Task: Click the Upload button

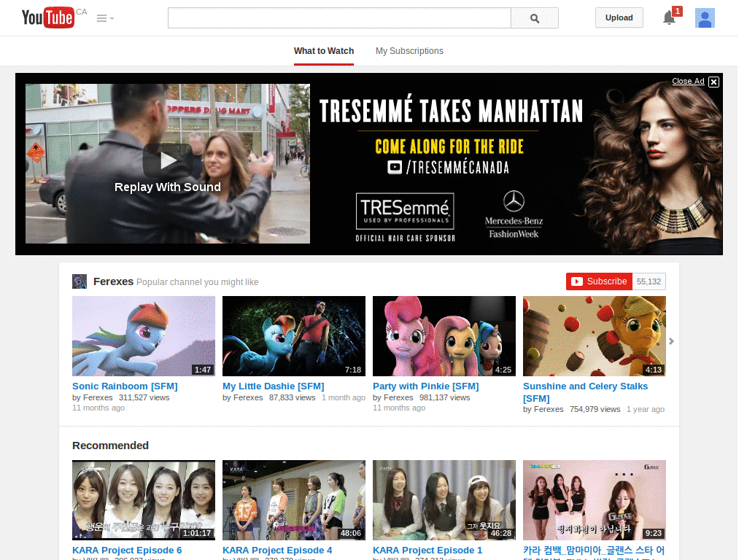Action: click(619, 17)
